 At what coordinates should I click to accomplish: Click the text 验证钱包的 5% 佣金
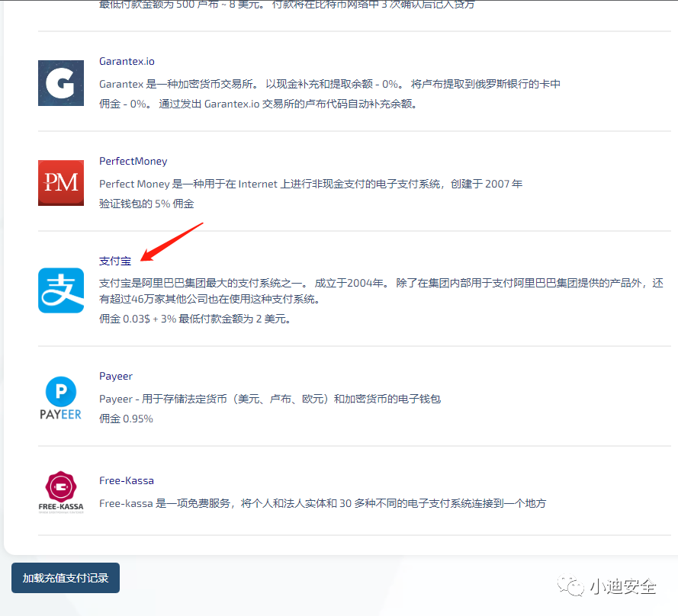[x=146, y=204]
